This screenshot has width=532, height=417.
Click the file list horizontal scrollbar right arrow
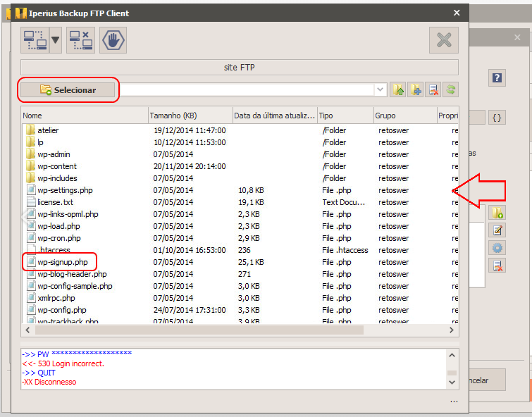point(452,330)
